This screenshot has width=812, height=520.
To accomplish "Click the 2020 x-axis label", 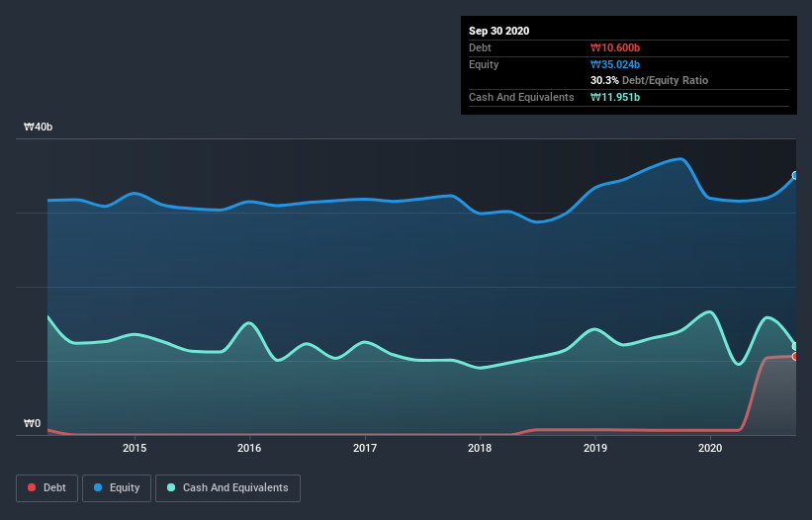I will [x=710, y=448].
